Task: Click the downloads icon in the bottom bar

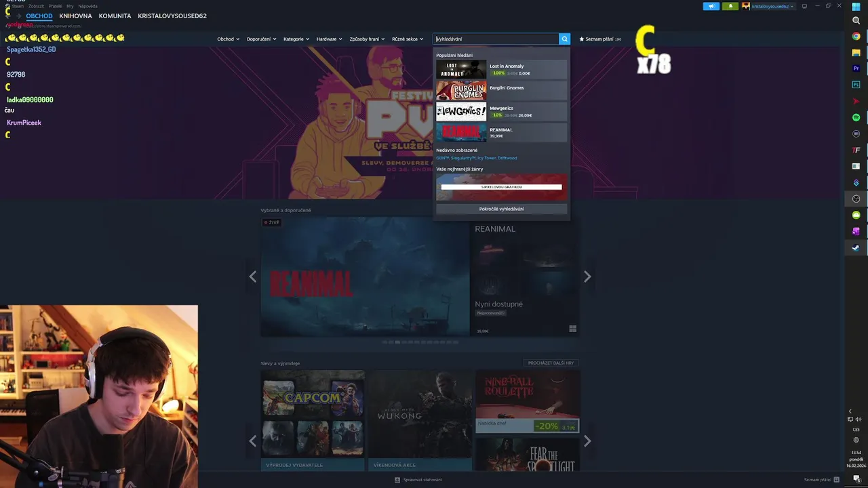Action: pos(397,480)
